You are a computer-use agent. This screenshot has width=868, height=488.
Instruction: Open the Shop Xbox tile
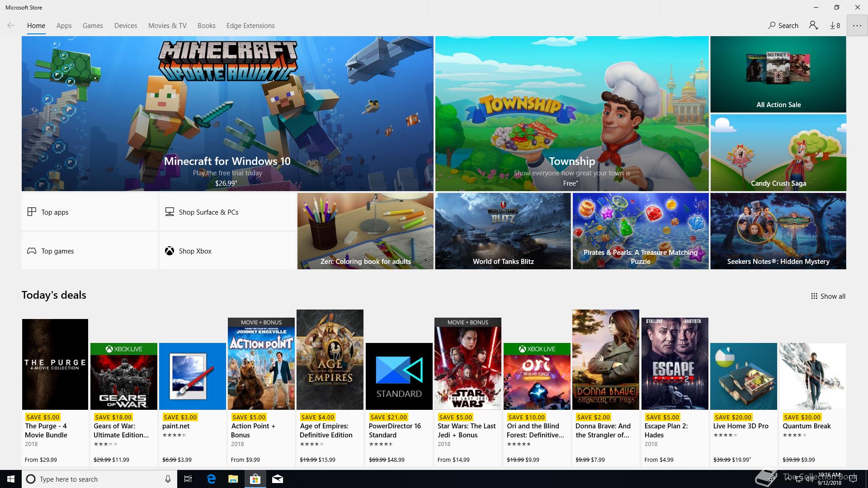pos(227,251)
